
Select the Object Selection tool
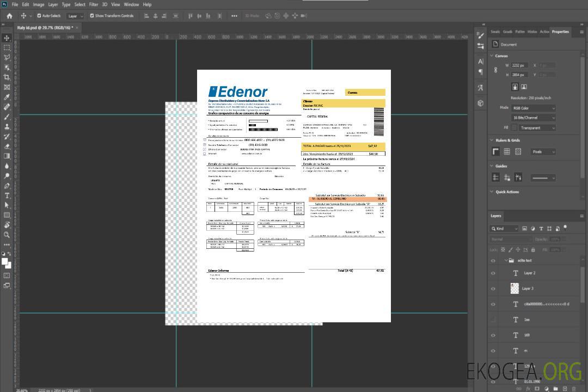click(x=7, y=68)
